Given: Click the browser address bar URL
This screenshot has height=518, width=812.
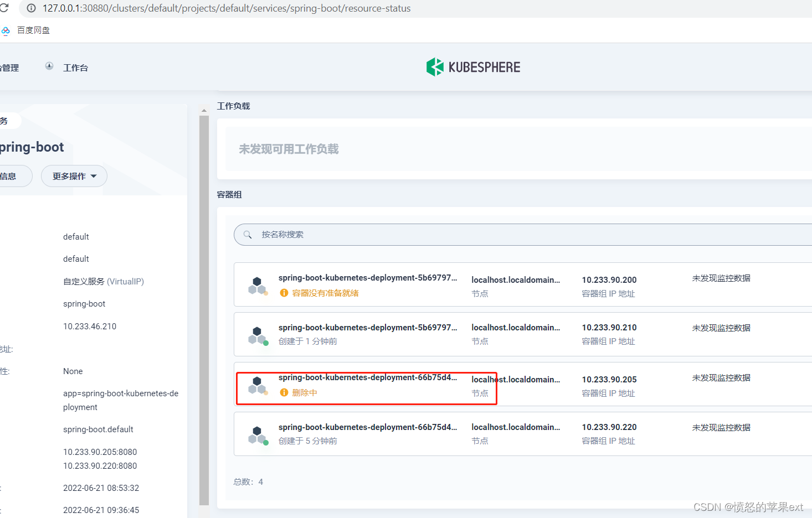Looking at the screenshot, I should point(227,8).
